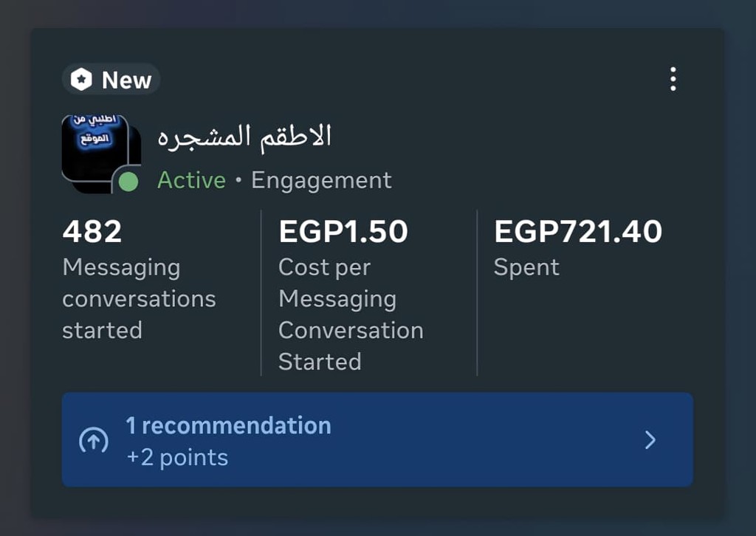The width and height of the screenshot is (756, 536).
Task: Click the '+2 points' text
Action: (177, 458)
